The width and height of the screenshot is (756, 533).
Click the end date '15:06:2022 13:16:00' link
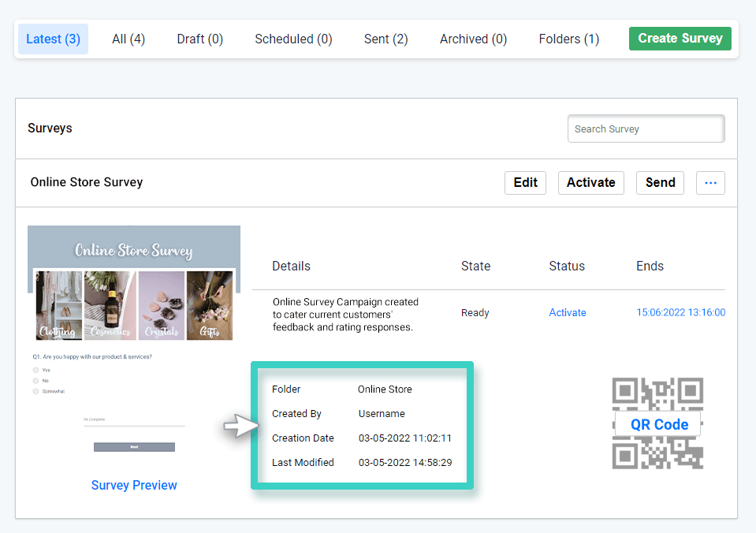pos(680,312)
